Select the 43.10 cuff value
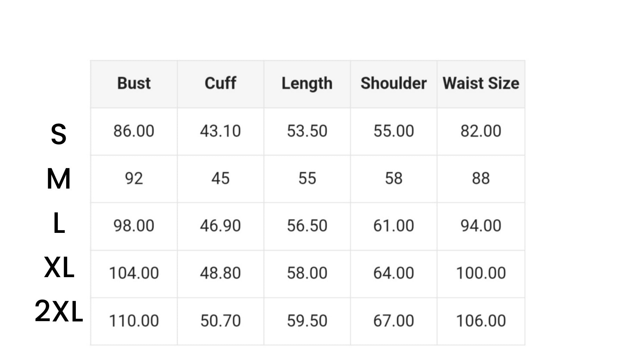The height and width of the screenshot is (364, 623). click(x=220, y=131)
